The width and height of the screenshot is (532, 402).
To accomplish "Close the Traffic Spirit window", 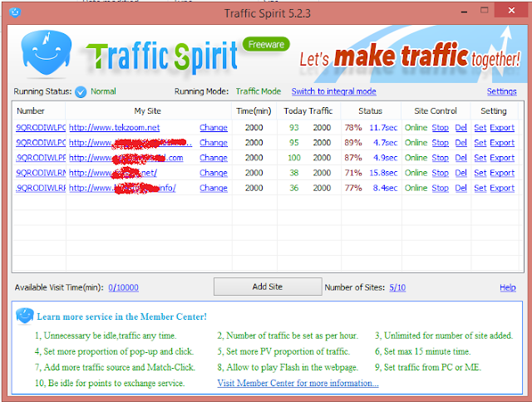I will click(x=511, y=11).
